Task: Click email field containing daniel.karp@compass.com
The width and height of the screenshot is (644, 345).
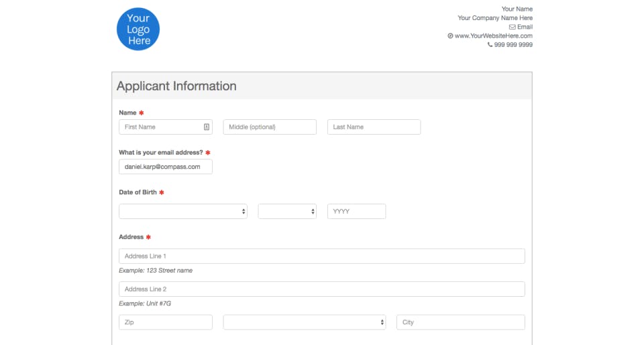Action: coord(166,167)
